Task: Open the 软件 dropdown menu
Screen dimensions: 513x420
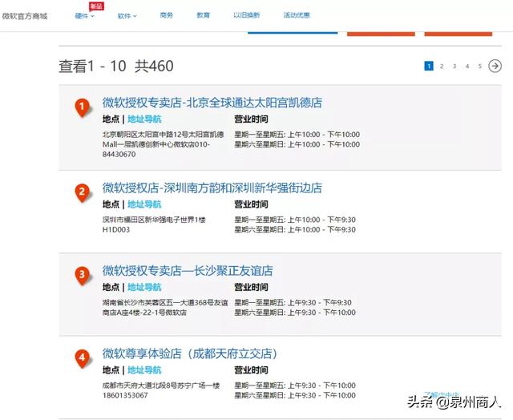Action: (x=127, y=16)
